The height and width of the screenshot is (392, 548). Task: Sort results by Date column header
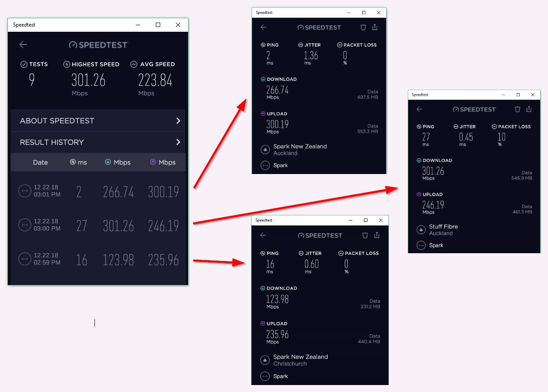tap(40, 162)
